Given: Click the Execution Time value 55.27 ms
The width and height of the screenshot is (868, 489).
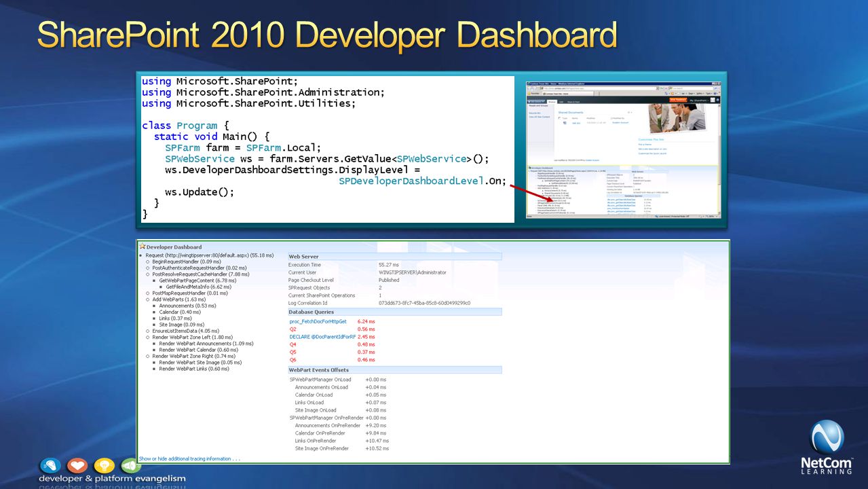Looking at the screenshot, I should [390, 265].
